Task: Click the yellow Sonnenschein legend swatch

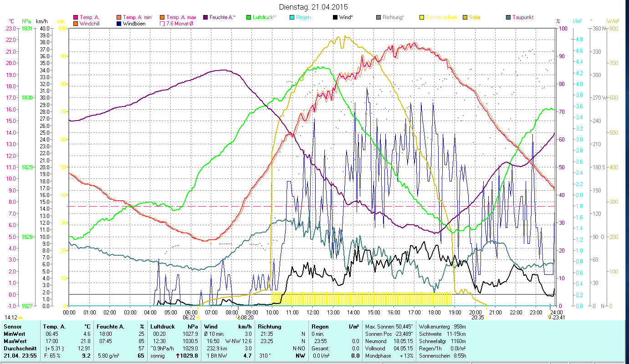Action: (x=422, y=17)
